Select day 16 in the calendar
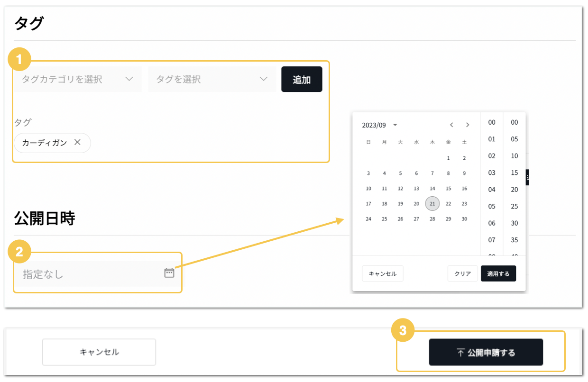Screen dimensions: 588x382 tap(464, 189)
